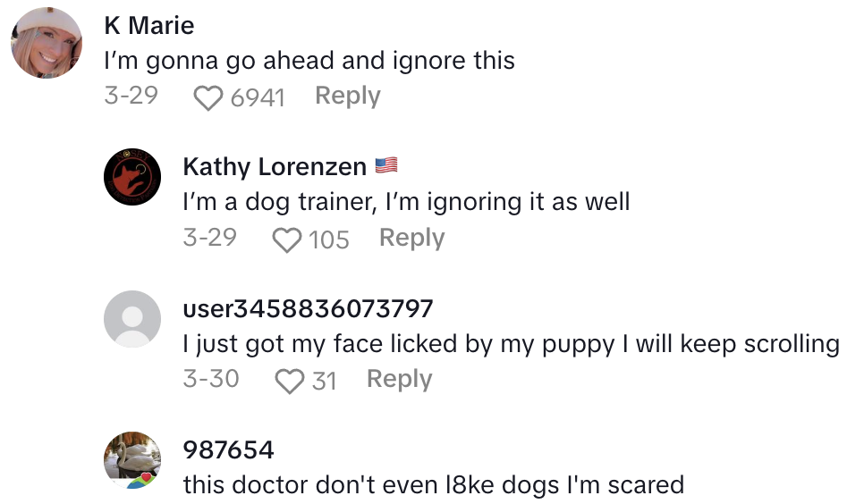The width and height of the screenshot is (864, 504).
Task: Open K Marie's profile picture
Action: point(47,43)
